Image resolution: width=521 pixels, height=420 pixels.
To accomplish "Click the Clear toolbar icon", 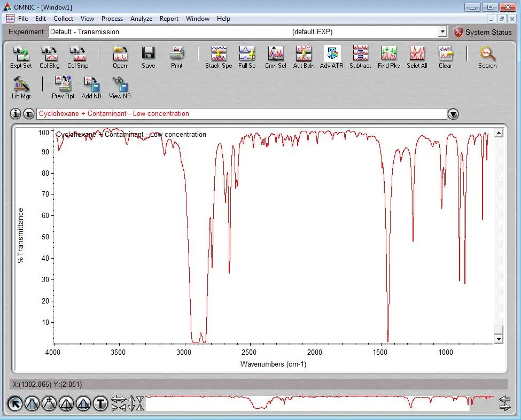I will click(445, 57).
